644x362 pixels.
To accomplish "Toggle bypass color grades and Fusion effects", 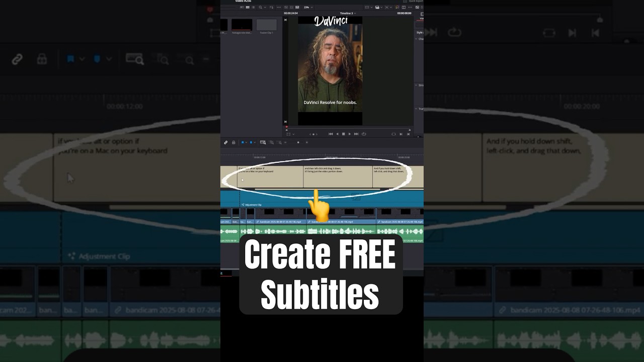I will [x=397, y=7].
